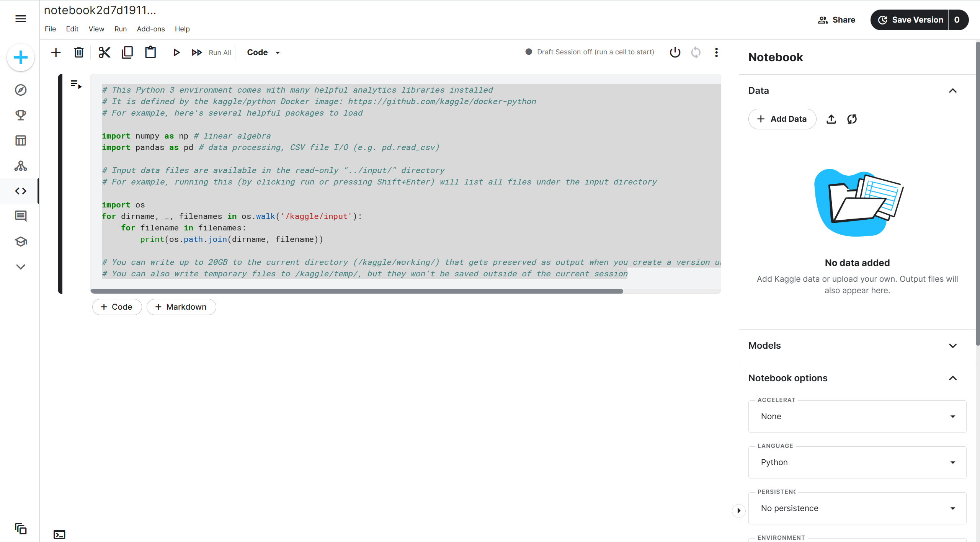Screen dimensions: 980x542
Task: Click the cell run-options icon
Action: 76,85
